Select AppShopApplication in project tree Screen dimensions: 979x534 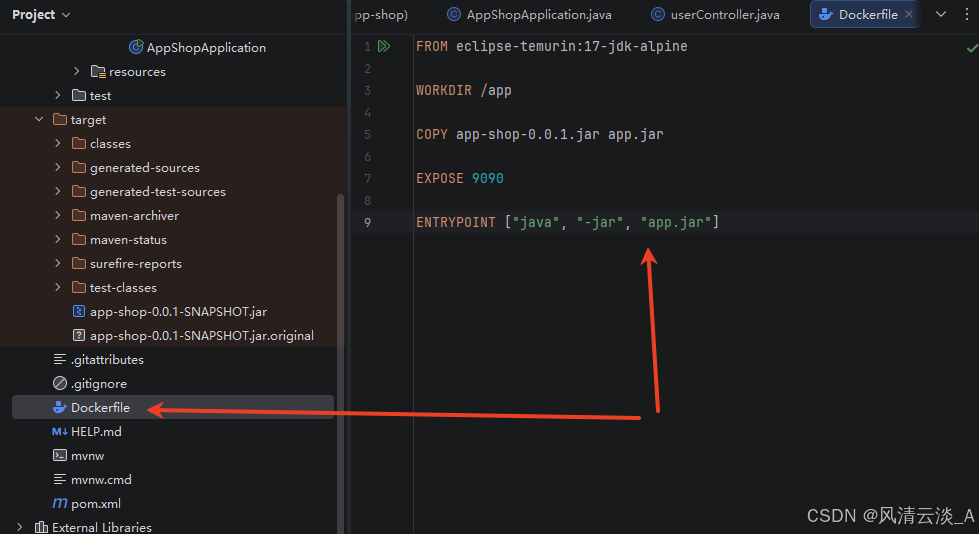coord(206,47)
